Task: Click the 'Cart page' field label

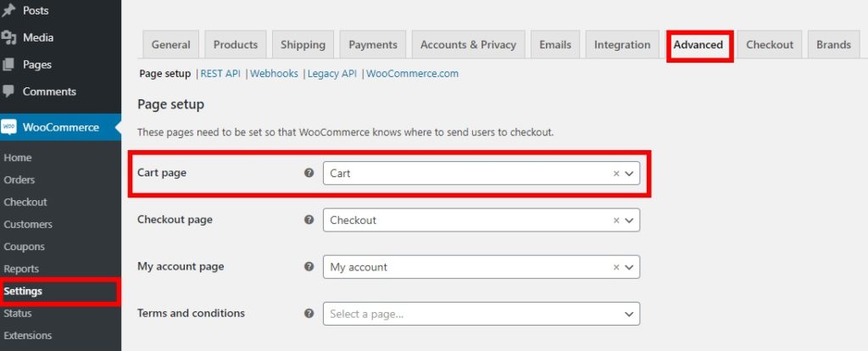Action: pos(162,173)
